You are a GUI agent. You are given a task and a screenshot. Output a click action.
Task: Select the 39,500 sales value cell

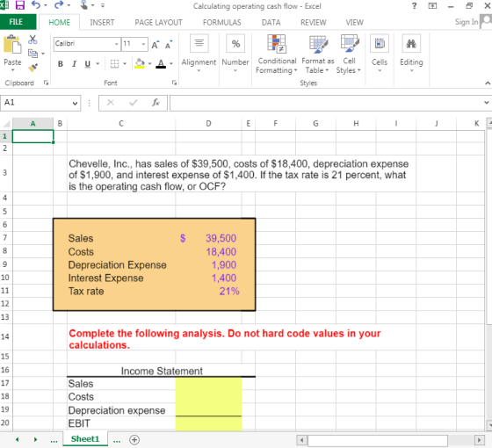click(x=208, y=238)
